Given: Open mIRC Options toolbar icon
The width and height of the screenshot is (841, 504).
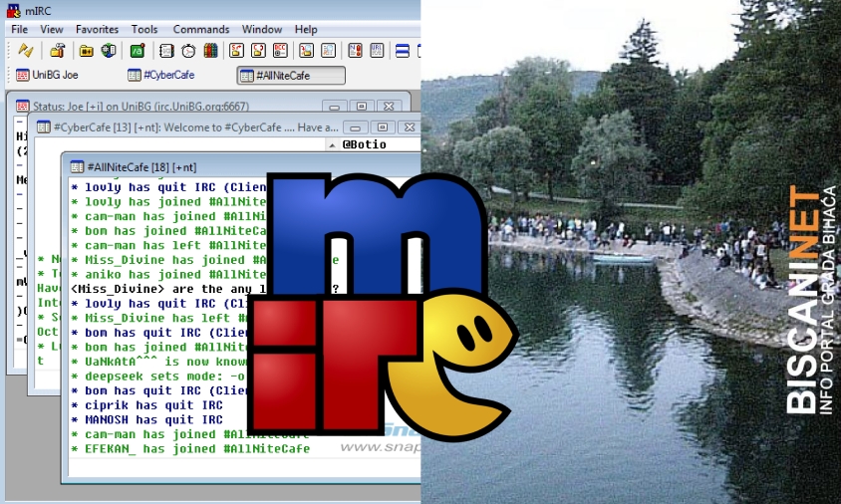Looking at the screenshot, I should 58,51.
